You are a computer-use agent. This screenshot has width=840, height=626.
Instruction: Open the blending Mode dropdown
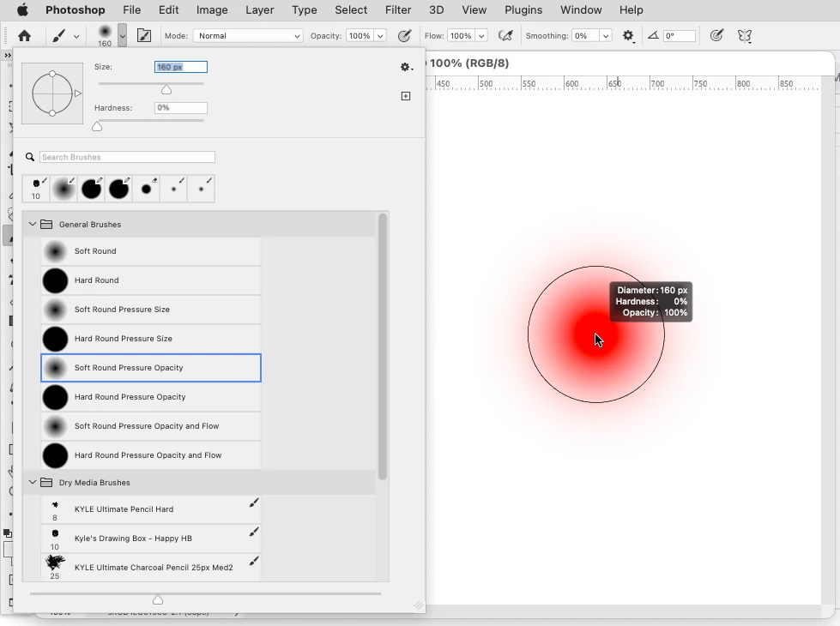(x=247, y=36)
